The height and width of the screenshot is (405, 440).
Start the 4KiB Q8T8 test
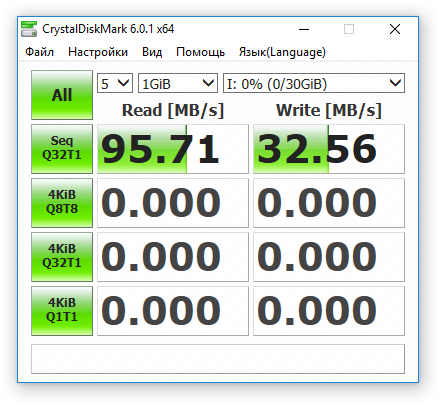click(x=62, y=203)
